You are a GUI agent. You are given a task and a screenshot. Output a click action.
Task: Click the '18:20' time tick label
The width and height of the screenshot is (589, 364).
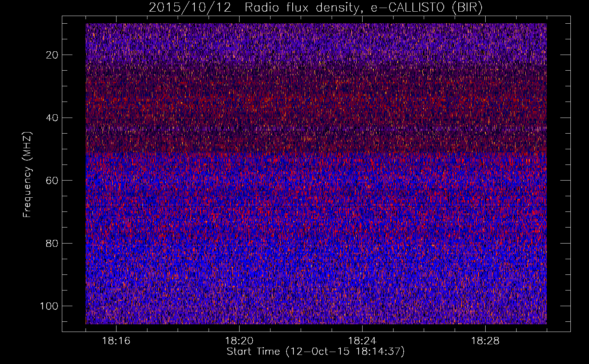point(239,341)
